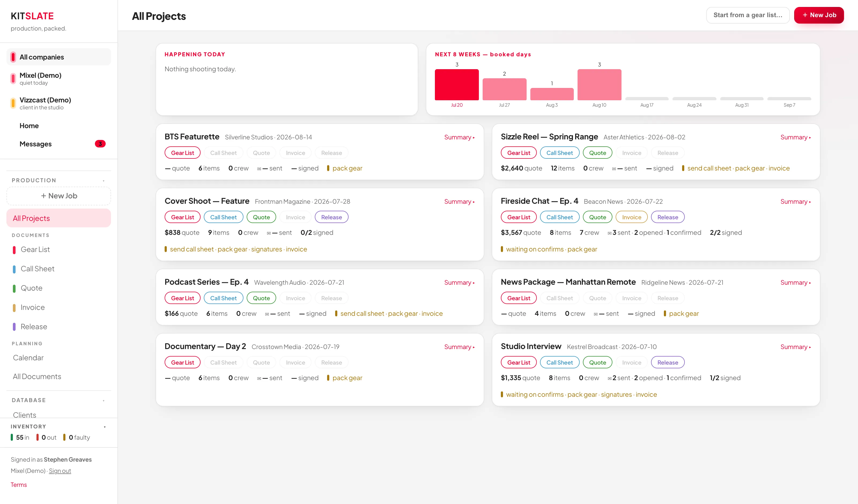
Task: Click the Jul 20 booked days bar
Action: click(x=457, y=84)
